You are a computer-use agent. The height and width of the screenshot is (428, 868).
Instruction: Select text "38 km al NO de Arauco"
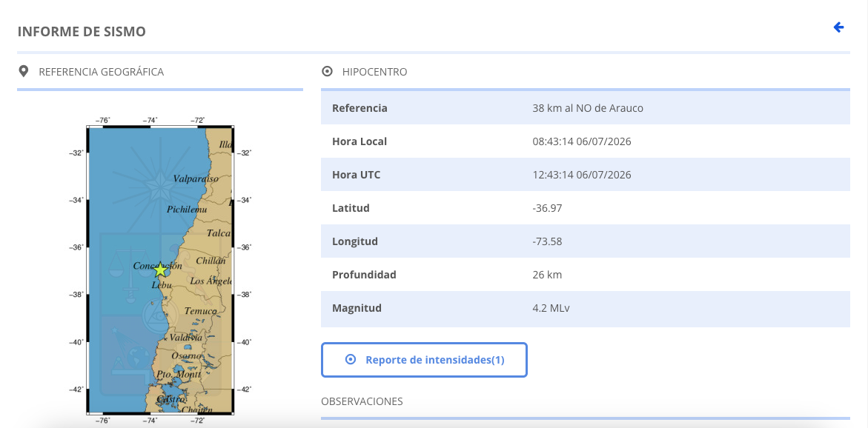point(588,108)
